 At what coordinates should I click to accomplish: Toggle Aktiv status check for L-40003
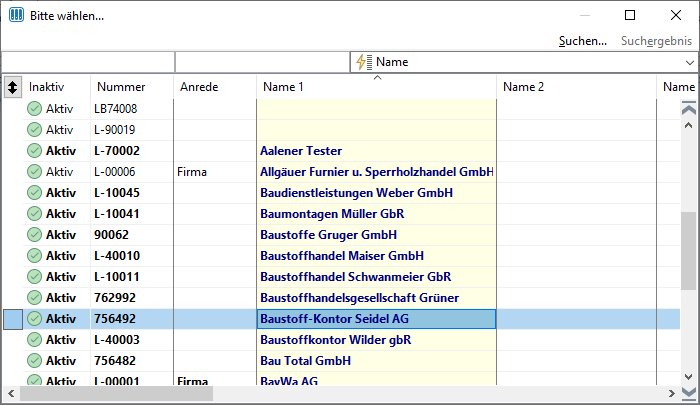coord(34,340)
